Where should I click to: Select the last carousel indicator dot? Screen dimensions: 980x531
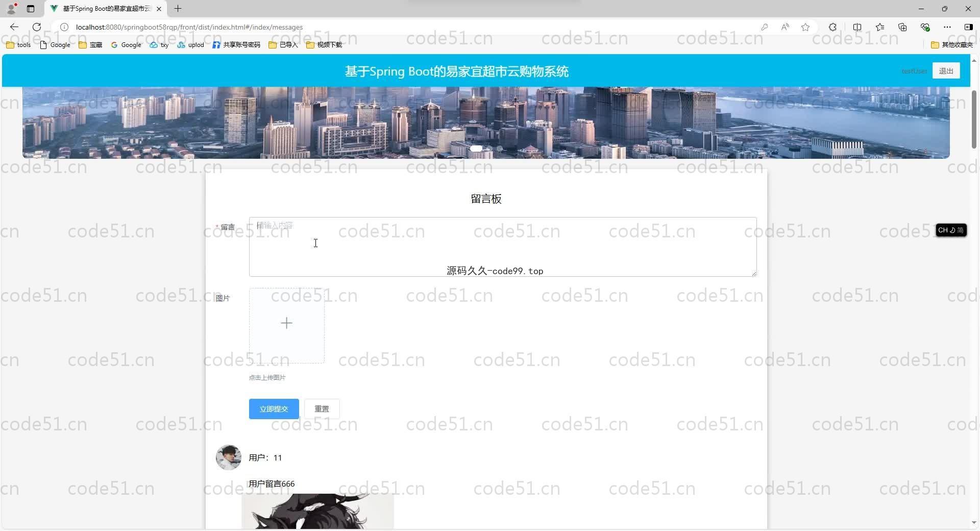[x=500, y=149]
